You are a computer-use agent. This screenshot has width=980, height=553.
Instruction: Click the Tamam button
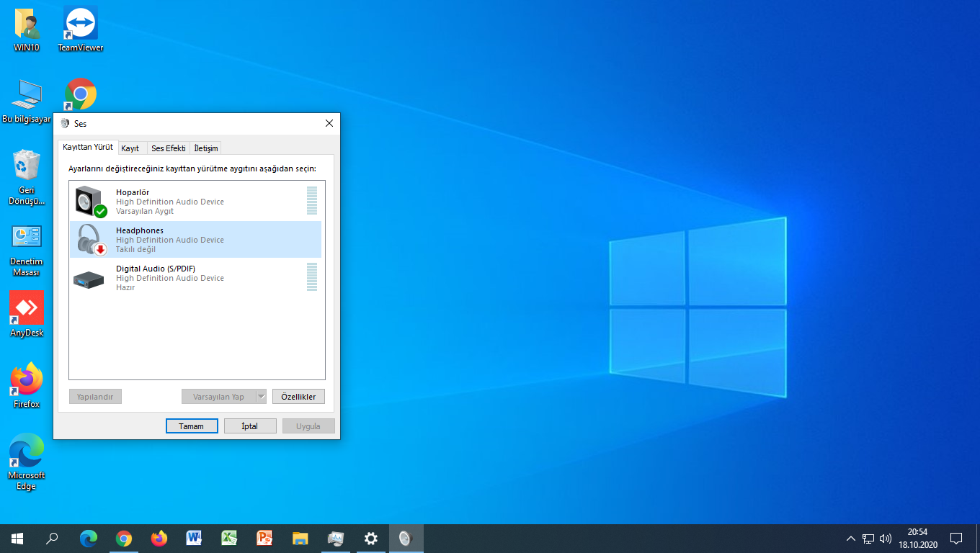192,426
